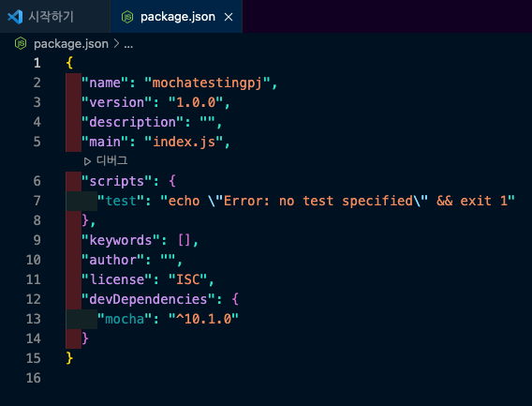Click the scripts closing brace on line 8

(85, 220)
